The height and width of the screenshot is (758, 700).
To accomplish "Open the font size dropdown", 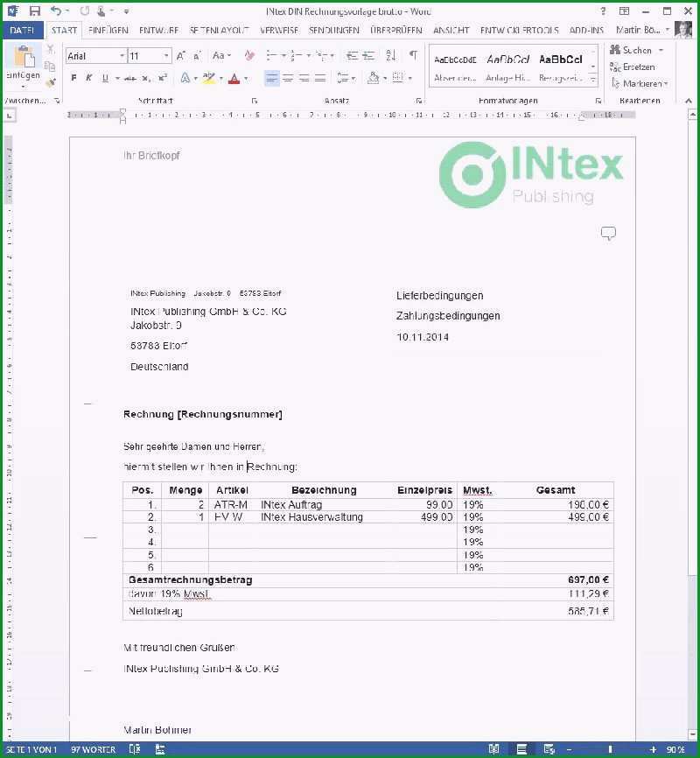I will pos(166,56).
